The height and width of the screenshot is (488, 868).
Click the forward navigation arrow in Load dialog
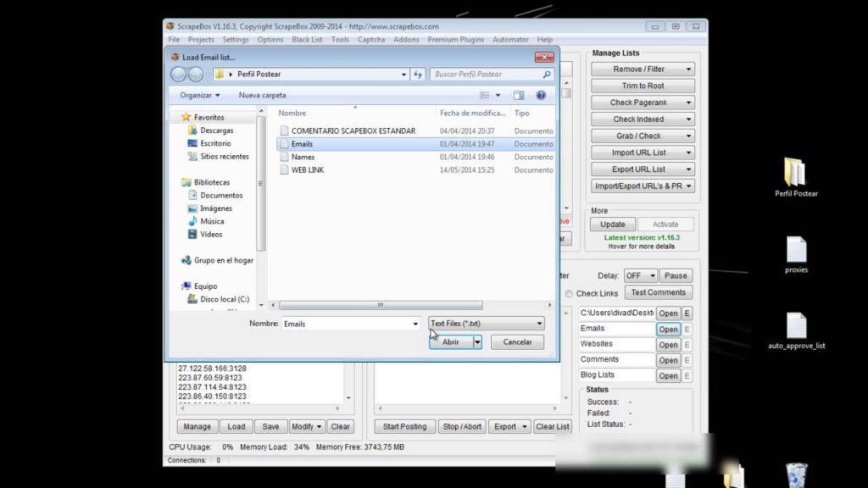coord(196,75)
